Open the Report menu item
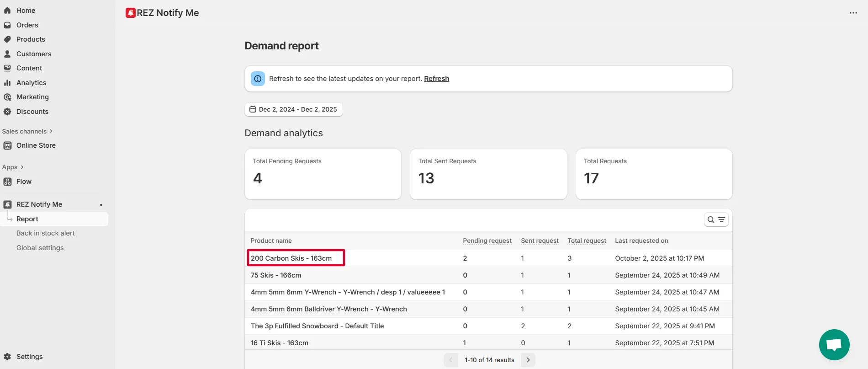This screenshot has width=868, height=369. click(x=54, y=219)
